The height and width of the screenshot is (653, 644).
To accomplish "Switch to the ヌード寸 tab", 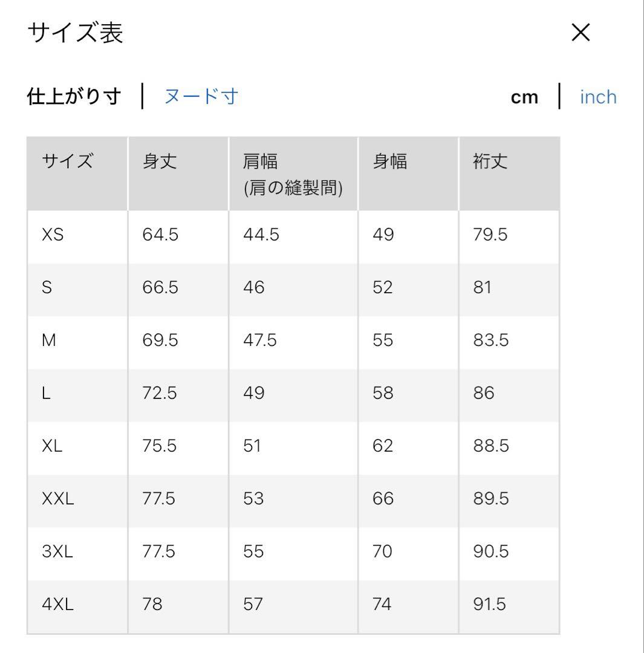I will (201, 96).
